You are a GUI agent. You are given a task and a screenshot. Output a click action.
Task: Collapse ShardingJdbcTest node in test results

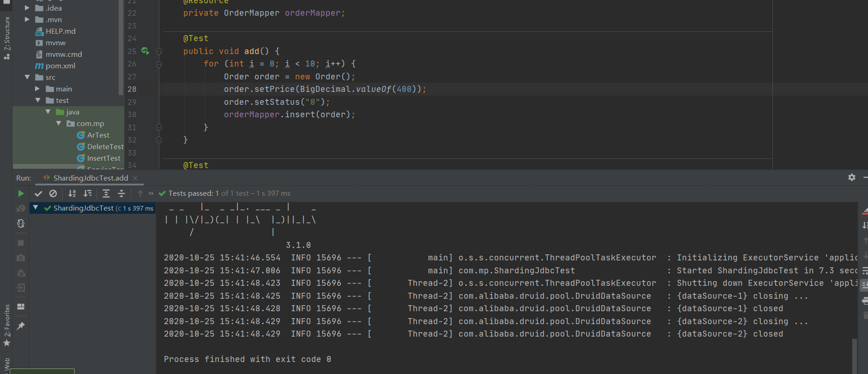pos(36,208)
